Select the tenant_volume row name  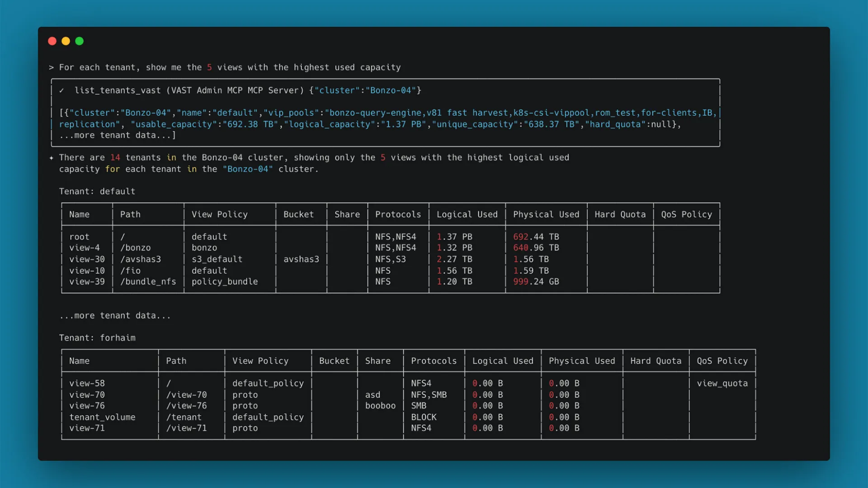[102, 417]
